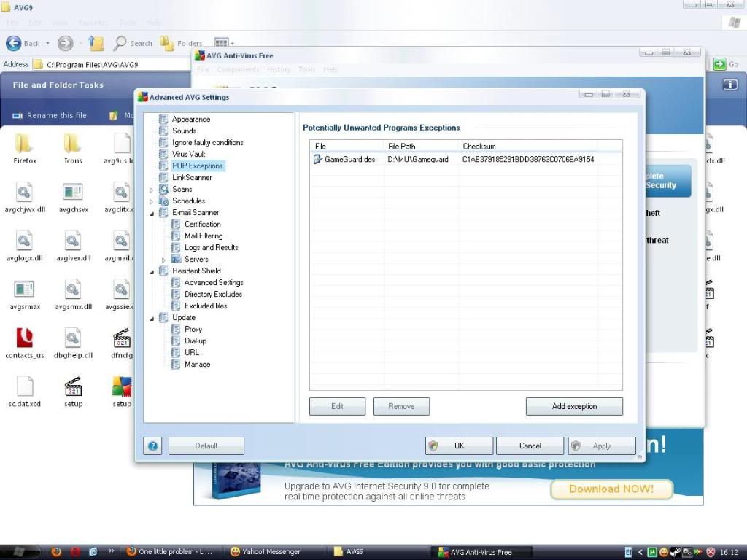The height and width of the screenshot is (560, 747).
Task: Select Proxy under Update
Action: click(x=193, y=329)
